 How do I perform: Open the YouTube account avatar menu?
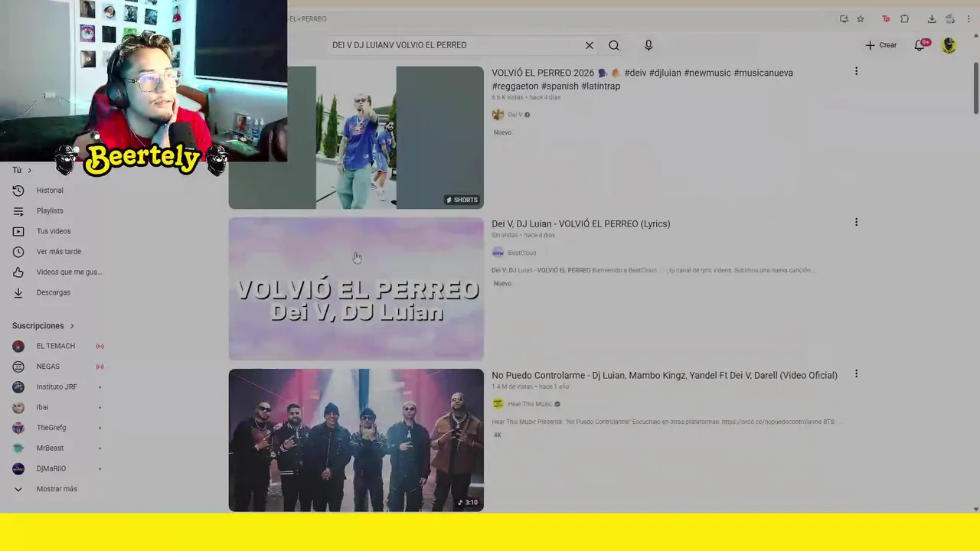point(949,45)
